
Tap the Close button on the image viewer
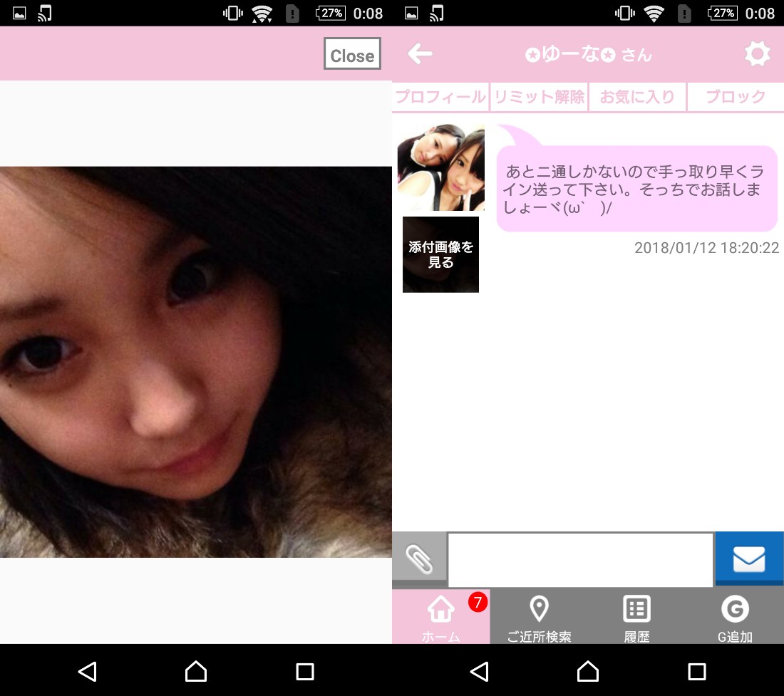pyautogui.click(x=352, y=54)
